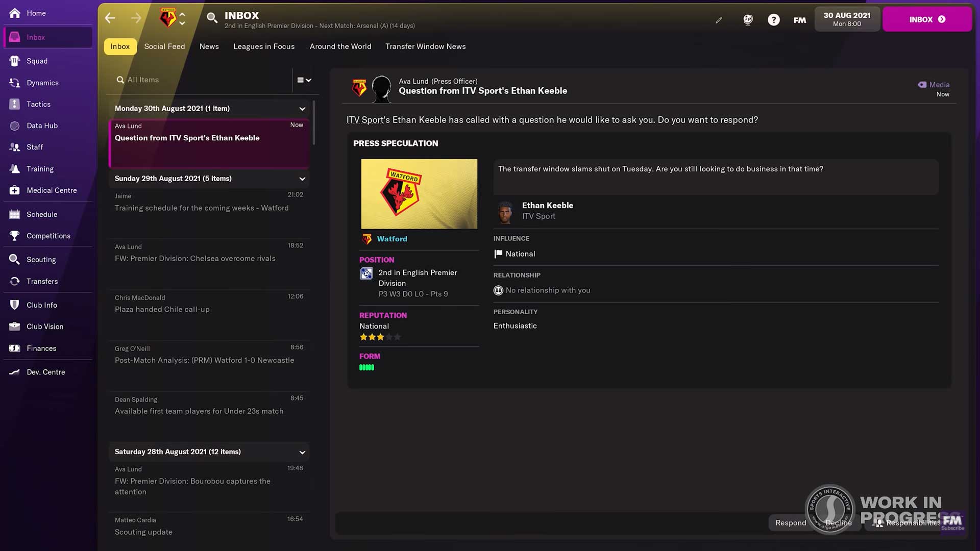Screen dimensions: 980x551
Task: Open the Finances sidebar icon
Action: point(15,348)
